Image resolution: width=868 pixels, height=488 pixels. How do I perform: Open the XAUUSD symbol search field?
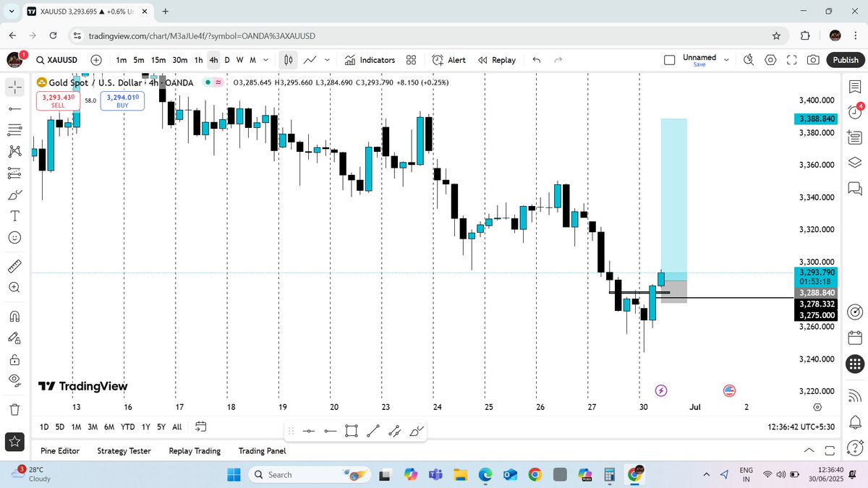[x=56, y=60]
